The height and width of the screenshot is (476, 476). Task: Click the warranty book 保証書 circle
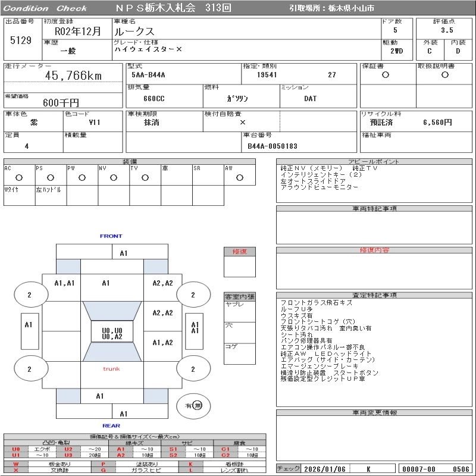(x=385, y=75)
